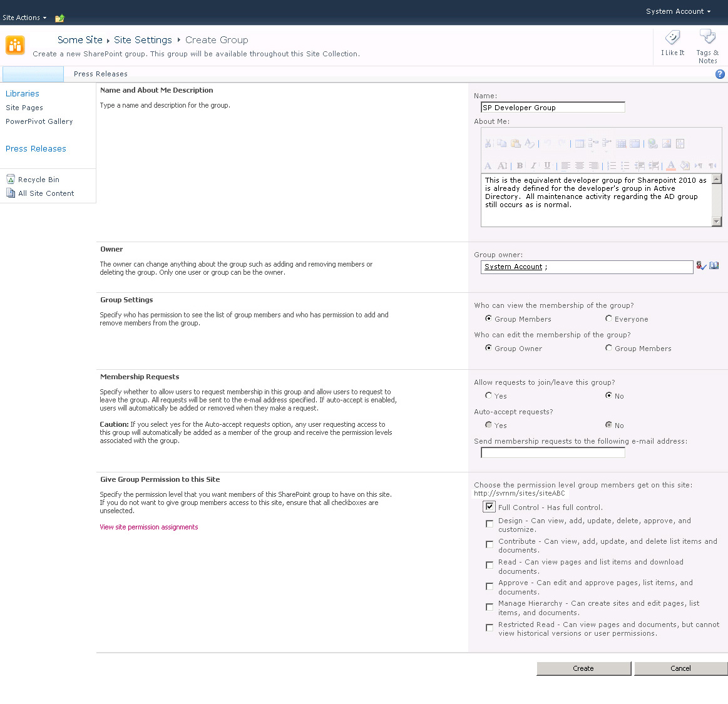Click the Numbered List icon
The image size is (728, 704).
coord(612,165)
